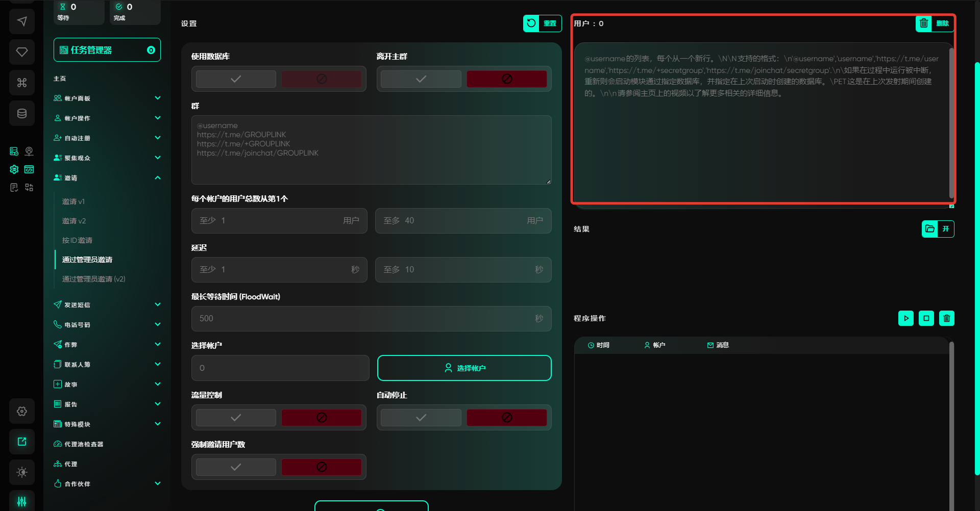The image size is (980, 511).
Task: Click the play button in 程序操作
Action: coord(905,318)
